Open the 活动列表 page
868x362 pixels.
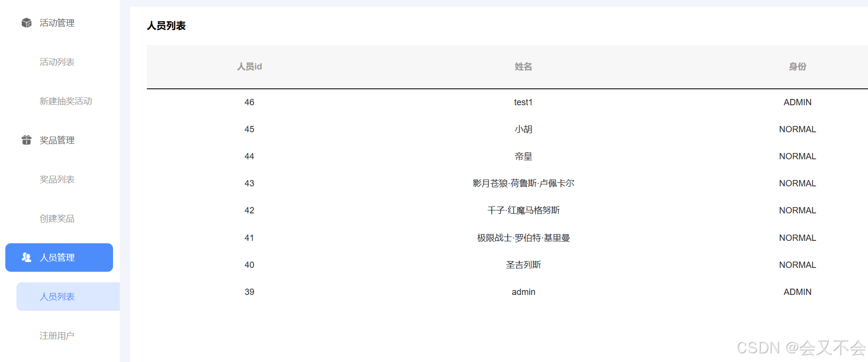(57, 62)
